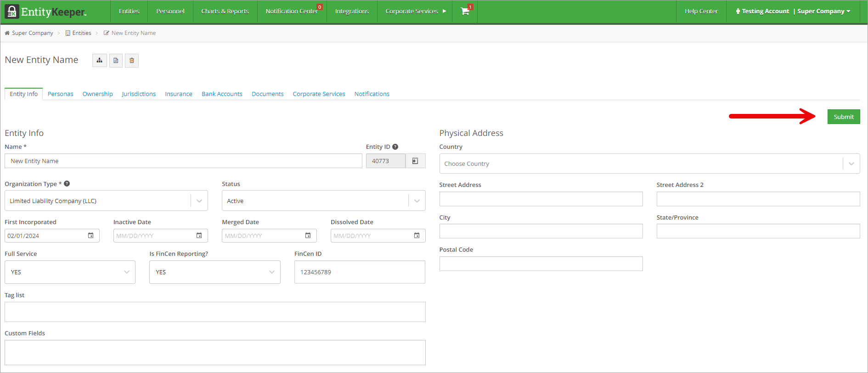Go to Super Company breadcrumb link
Screen dimensions: 868x373
pyautogui.click(x=32, y=33)
